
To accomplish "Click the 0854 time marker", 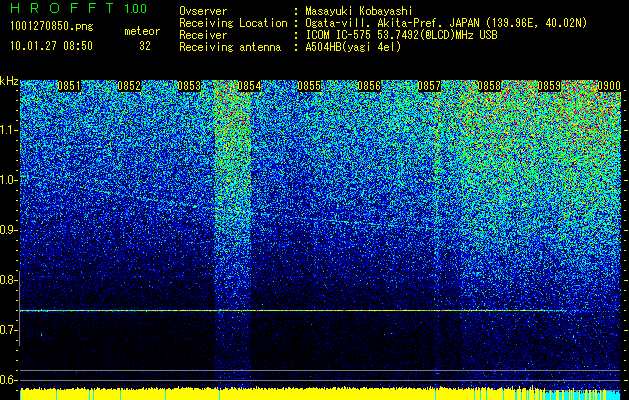I will pyautogui.click(x=249, y=86).
